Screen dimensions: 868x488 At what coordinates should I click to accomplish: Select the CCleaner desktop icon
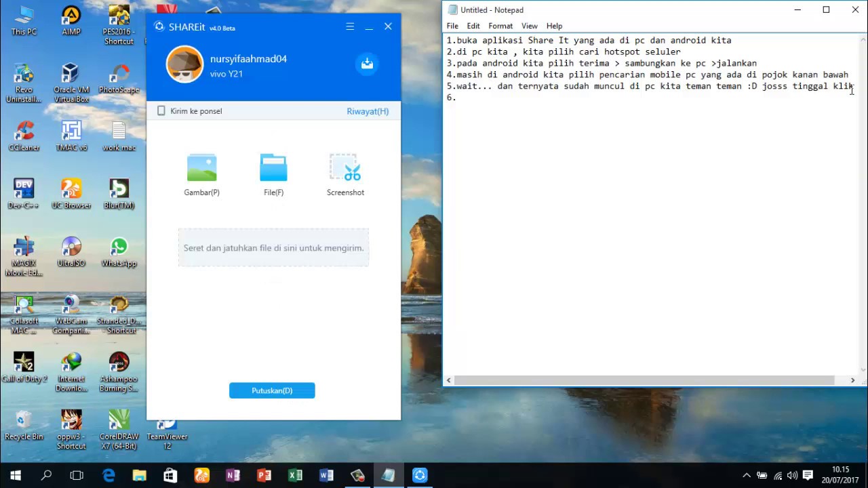click(24, 136)
